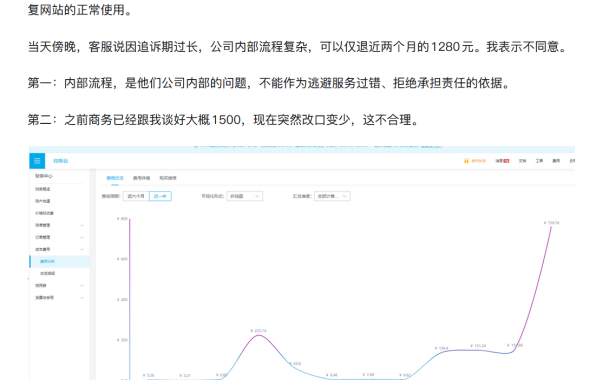Open the red message count badge
Screen dimensions: 616x380
pyautogui.click(x=507, y=161)
